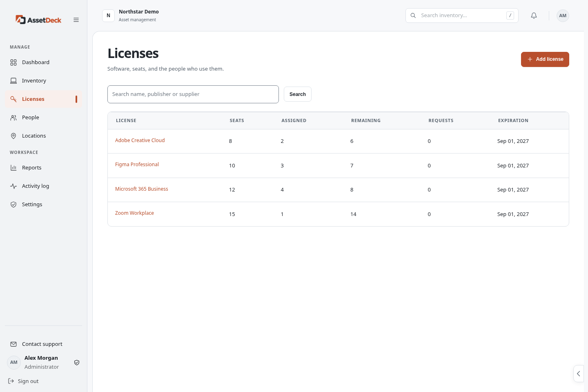Image resolution: width=588 pixels, height=392 pixels.
Task: Open Inventory from the sidebar
Action: [43, 81]
